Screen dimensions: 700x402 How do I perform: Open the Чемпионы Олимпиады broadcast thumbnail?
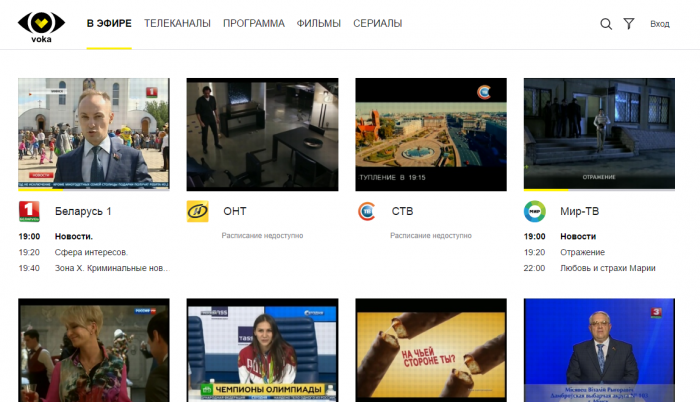262,350
